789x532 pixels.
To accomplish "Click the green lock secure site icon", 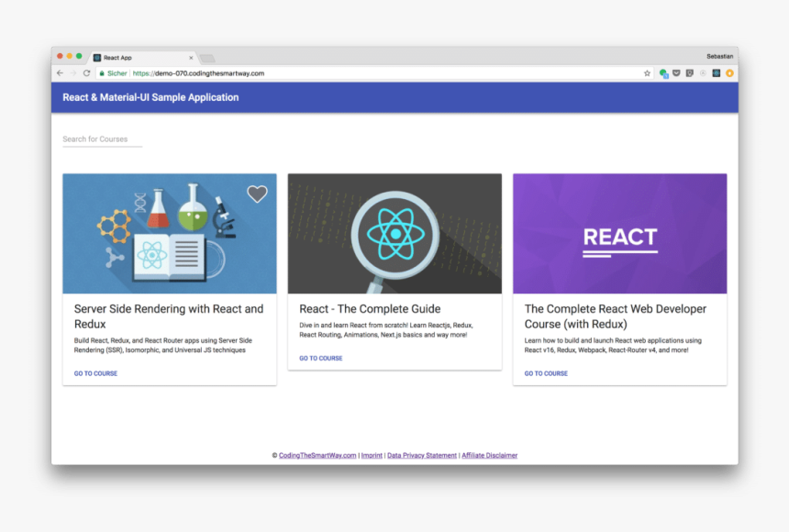I will 102,73.
